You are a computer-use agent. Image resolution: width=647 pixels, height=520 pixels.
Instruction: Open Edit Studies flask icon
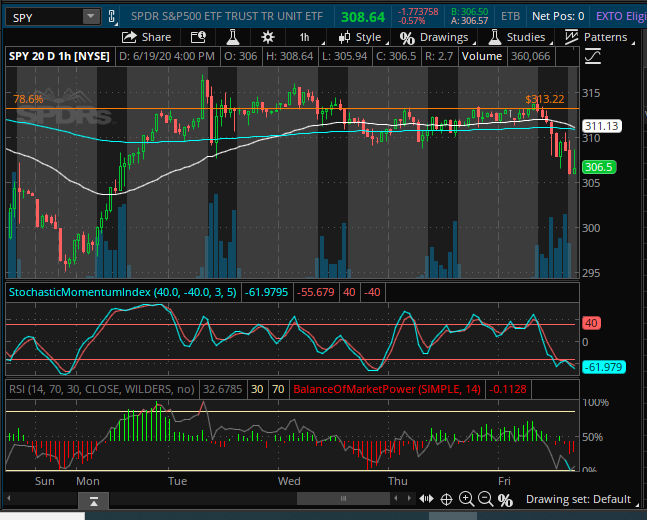tap(233, 37)
